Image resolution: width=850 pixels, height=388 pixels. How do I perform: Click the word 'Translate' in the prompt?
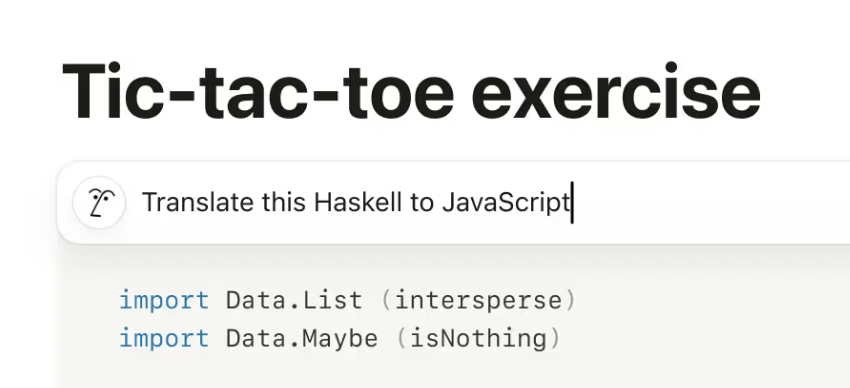198,203
